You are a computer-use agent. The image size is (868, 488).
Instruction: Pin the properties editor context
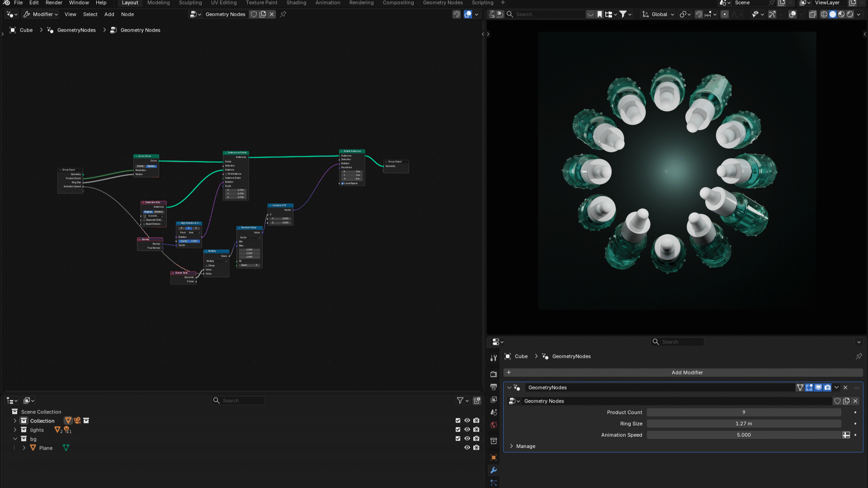pos(859,356)
